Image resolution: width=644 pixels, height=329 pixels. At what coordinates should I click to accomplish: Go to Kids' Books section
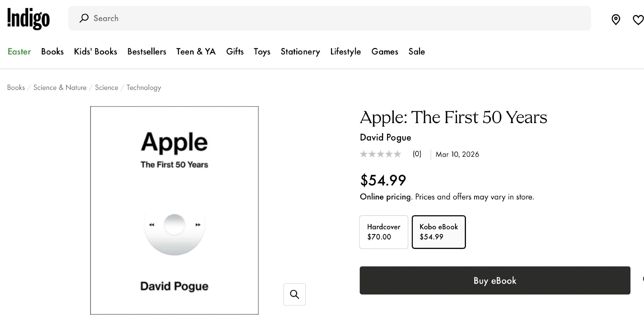click(96, 52)
